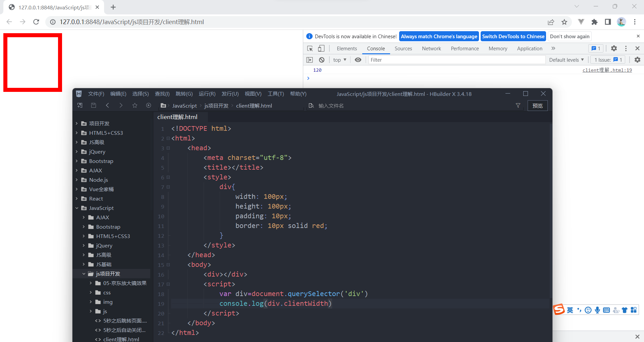
Task: Click the js项目开发 breadcrumb segment
Action: tap(216, 106)
